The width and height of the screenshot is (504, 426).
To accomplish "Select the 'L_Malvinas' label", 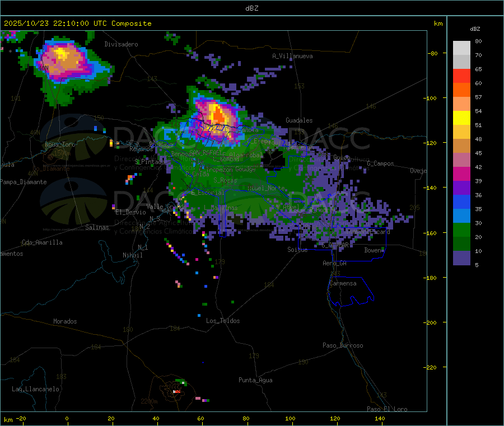I will point(221,208).
